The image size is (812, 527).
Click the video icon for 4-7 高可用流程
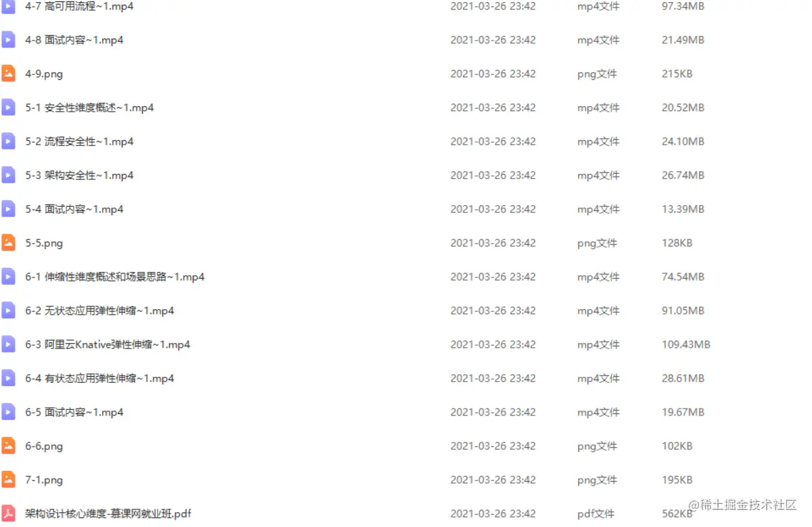8,6
